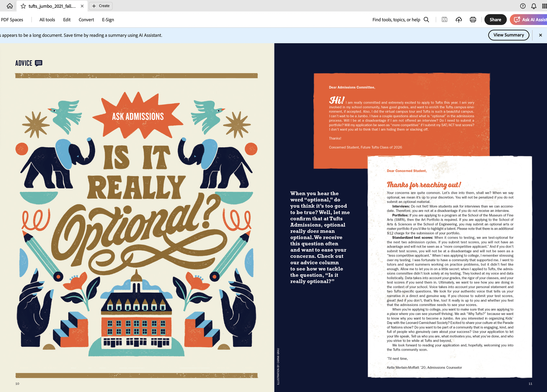Click the View Summary button
The image size is (547, 392).
pyautogui.click(x=508, y=35)
